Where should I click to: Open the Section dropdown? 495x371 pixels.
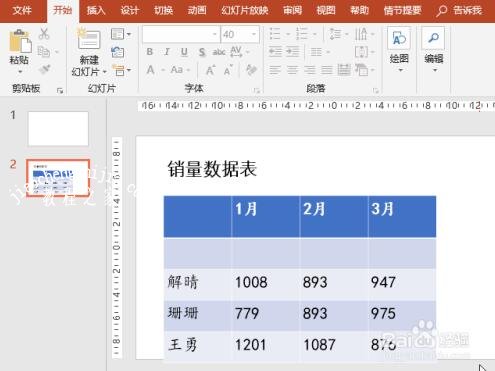[x=121, y=70]
